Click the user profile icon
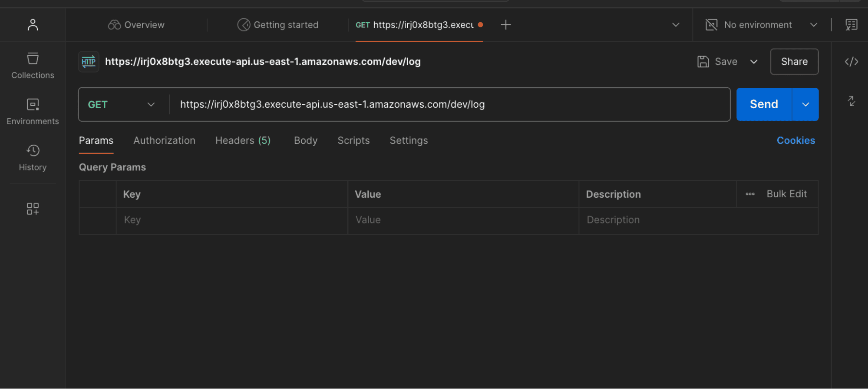 33,25
